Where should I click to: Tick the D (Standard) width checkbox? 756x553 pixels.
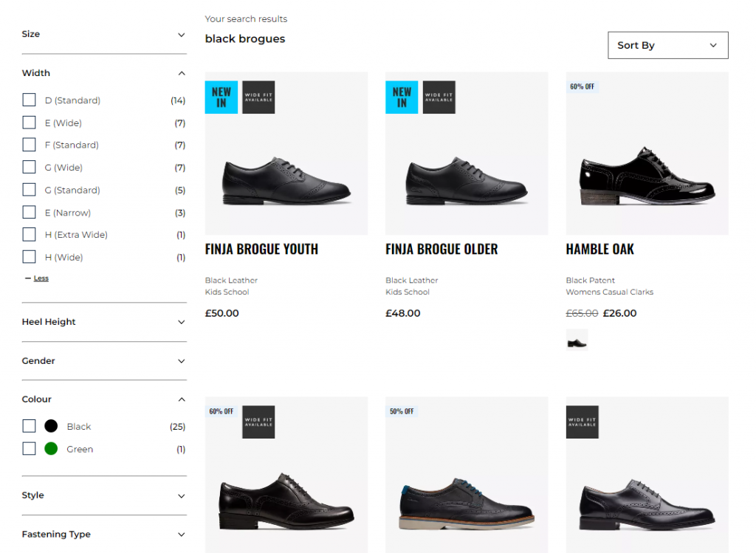[30, 100]
